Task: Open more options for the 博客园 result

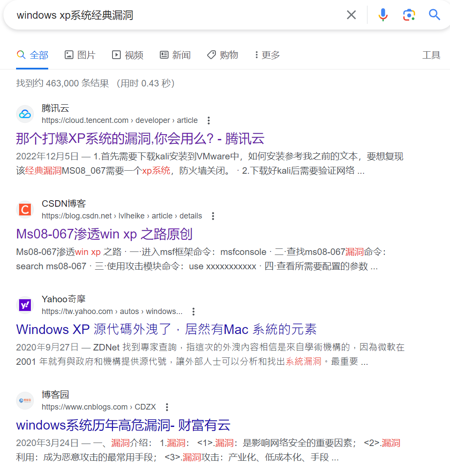Action: (x=167, y=407)
